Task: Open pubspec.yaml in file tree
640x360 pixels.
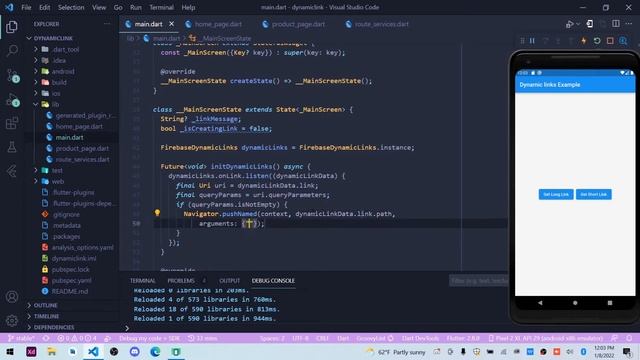Action: (x=71, y=280)
